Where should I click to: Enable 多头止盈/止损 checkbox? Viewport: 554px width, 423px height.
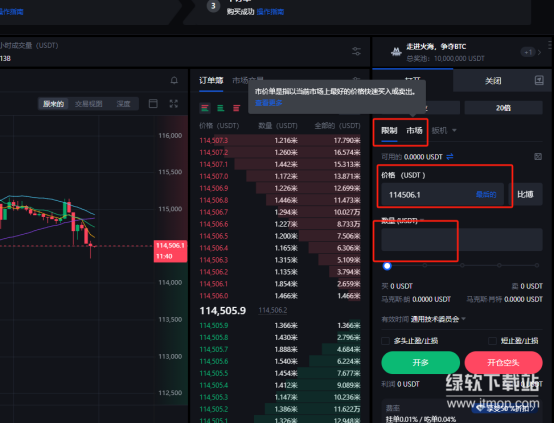385,341
